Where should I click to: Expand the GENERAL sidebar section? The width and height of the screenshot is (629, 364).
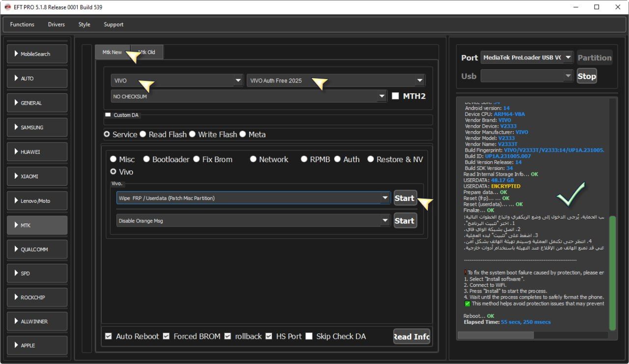click(37, 103)
